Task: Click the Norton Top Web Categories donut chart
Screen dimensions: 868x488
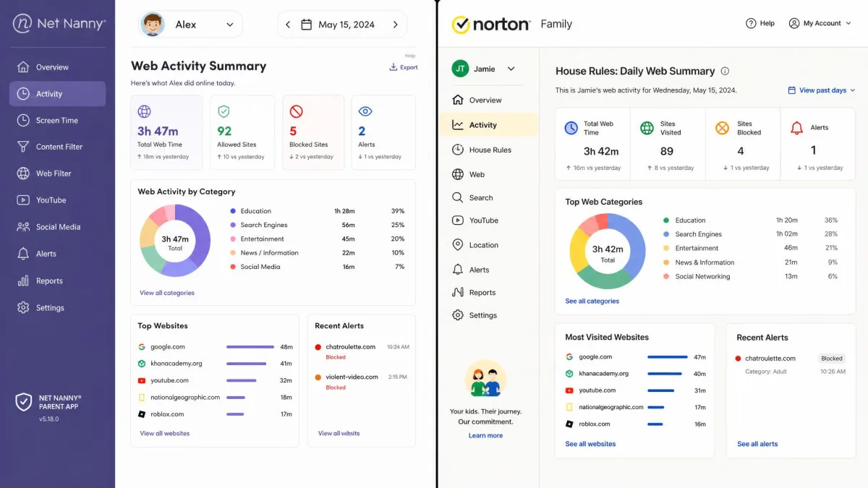Action: [x=608, y=252]
